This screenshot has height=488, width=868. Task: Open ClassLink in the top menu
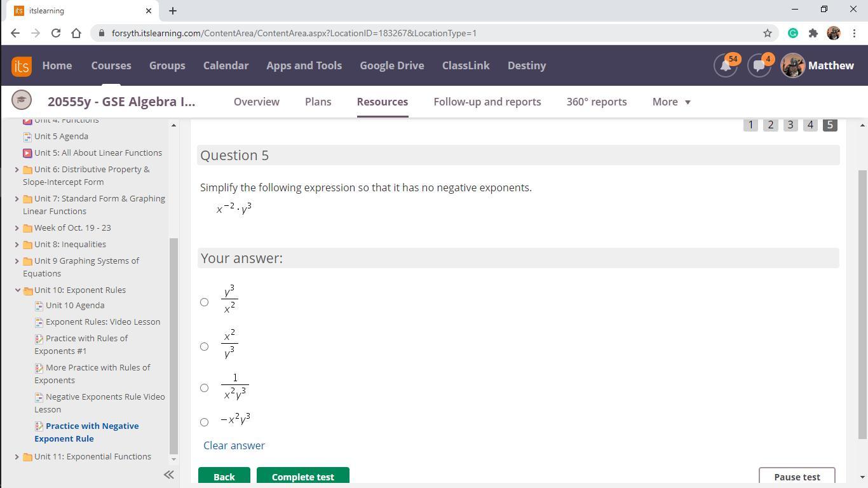click(466, 65)
